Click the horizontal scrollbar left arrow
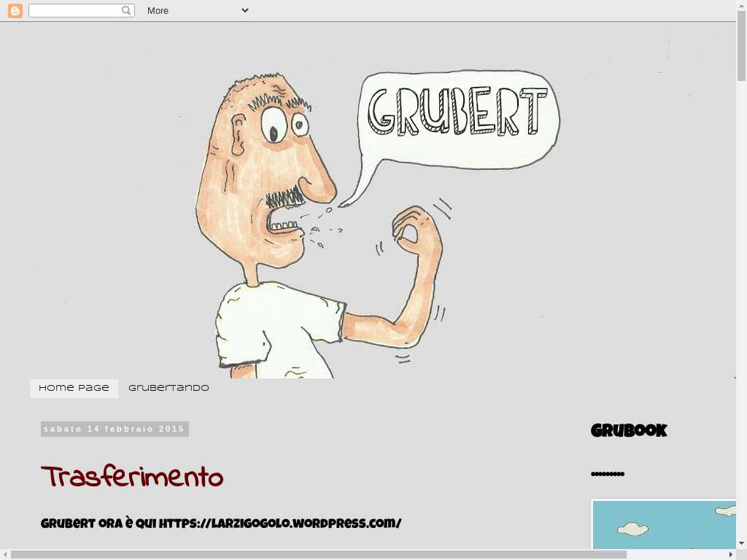 [x=5, y=554]
